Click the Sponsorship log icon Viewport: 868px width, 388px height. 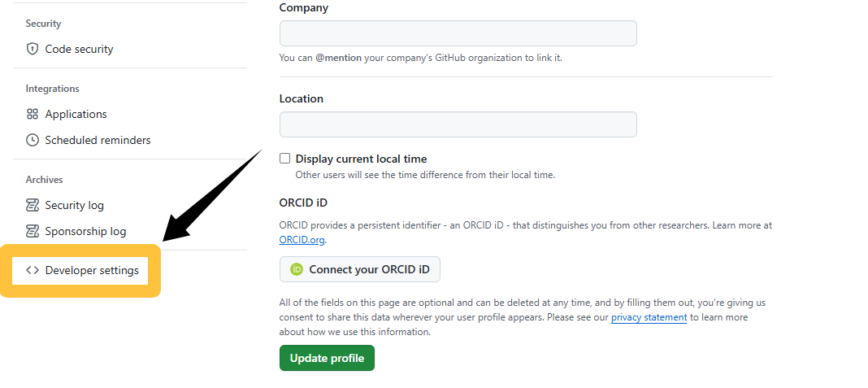[x=33, y=231]
